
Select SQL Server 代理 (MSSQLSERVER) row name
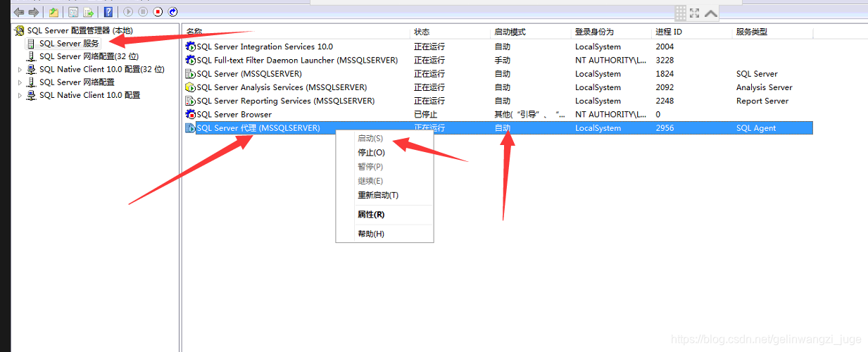pos(258,128)
